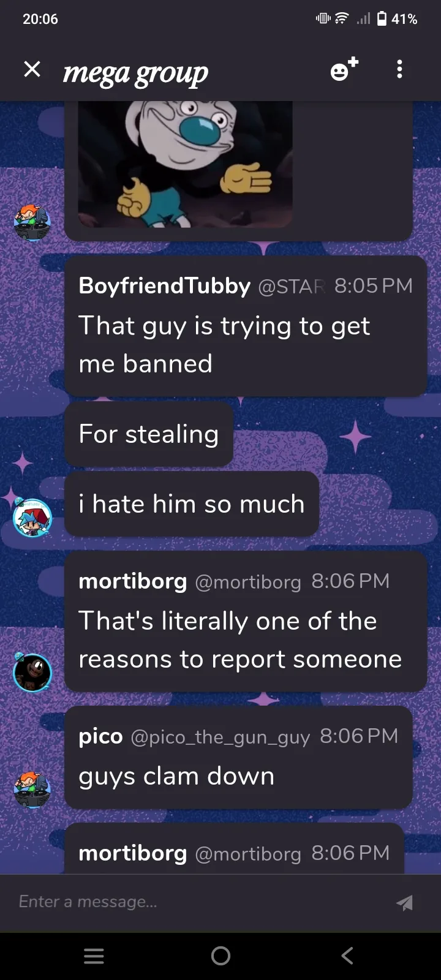Tap the Android home circle button
The height and width of the screenshot is (980, 441).
point(221,956)
